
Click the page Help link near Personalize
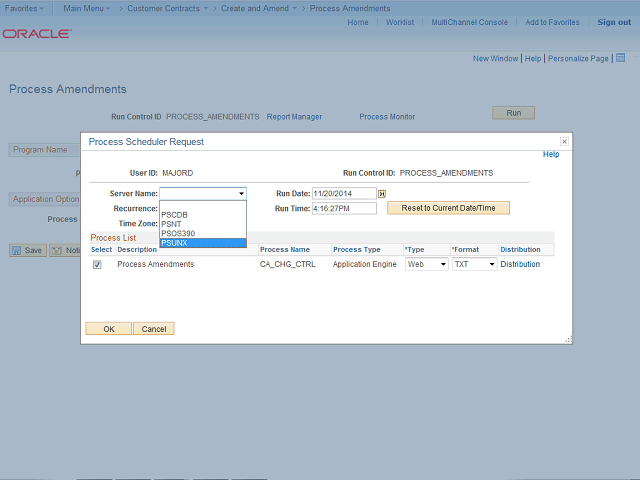point(533,58)
